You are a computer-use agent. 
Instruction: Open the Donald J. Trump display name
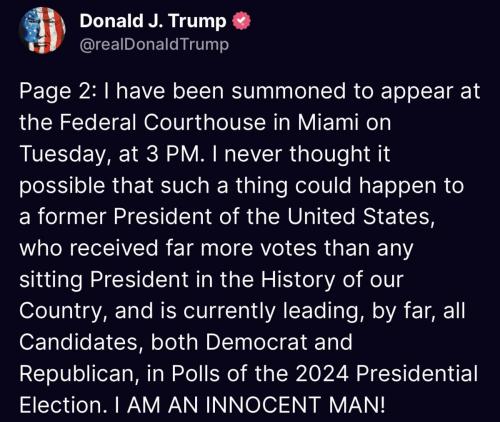(153, 21)
